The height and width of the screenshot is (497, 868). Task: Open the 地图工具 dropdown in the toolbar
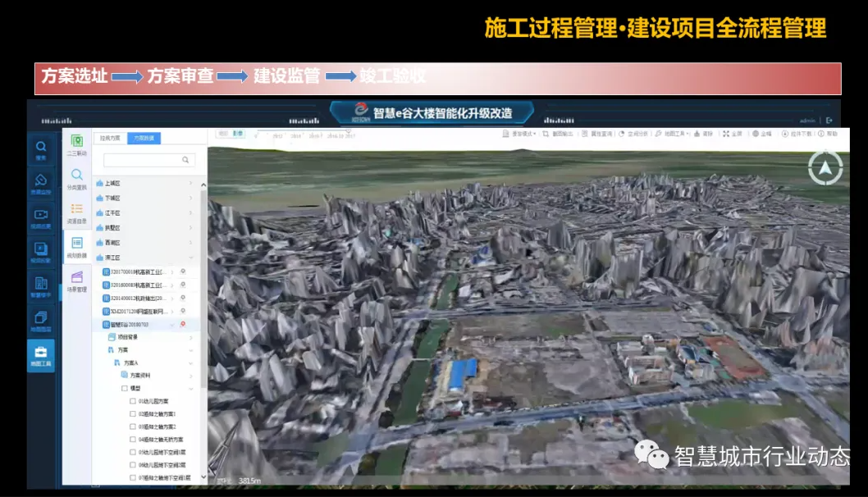(x=672, y=134)
